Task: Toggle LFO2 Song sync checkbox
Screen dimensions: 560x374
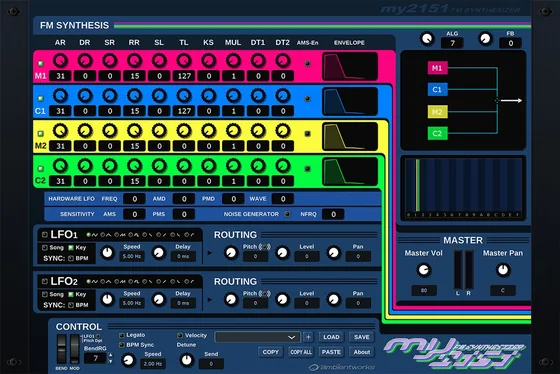Action: coord(45,294)
